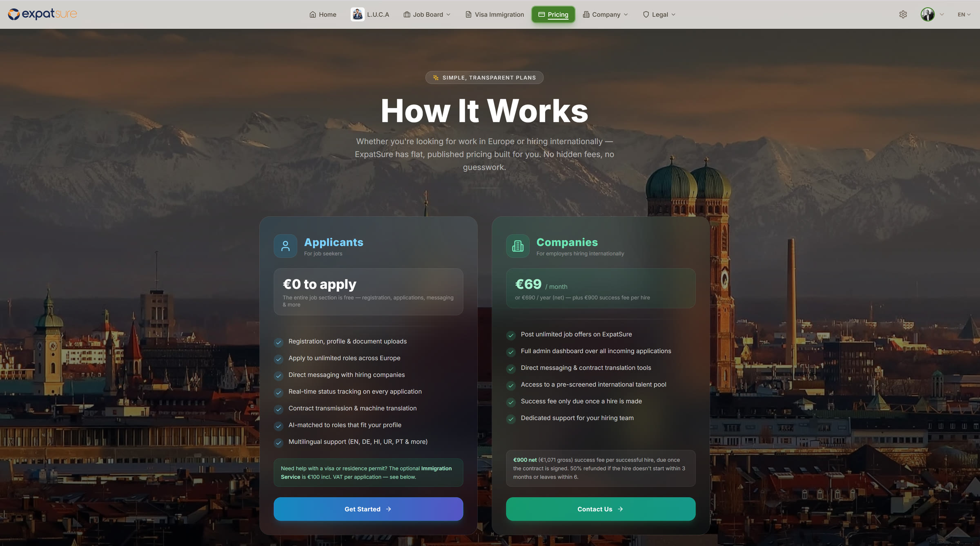Expand the Job Board dropdown chevron
The width and height of the screenshot is (980, 546).
point(448,14)
